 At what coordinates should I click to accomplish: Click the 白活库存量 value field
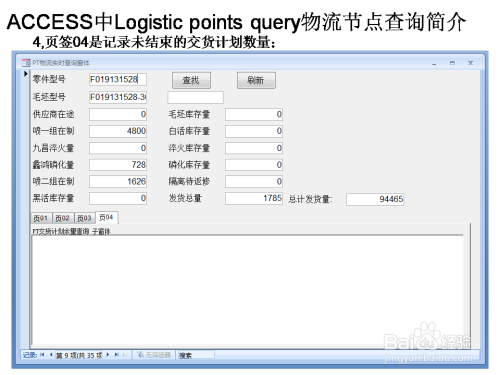click(x=254, y=131)
